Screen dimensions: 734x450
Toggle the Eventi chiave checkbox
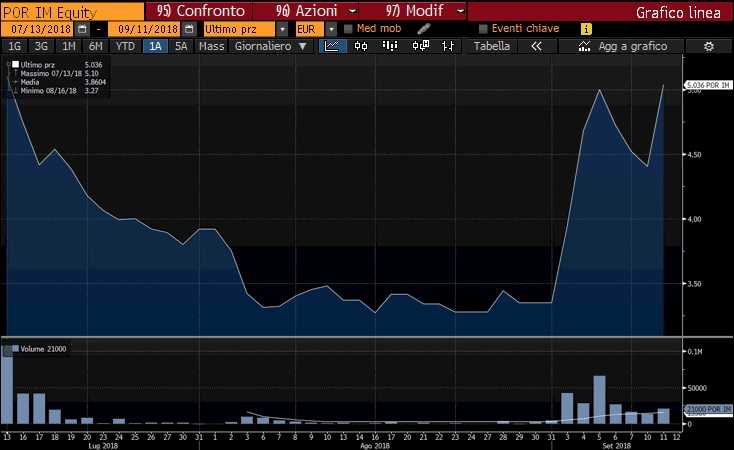click(483, 29)
